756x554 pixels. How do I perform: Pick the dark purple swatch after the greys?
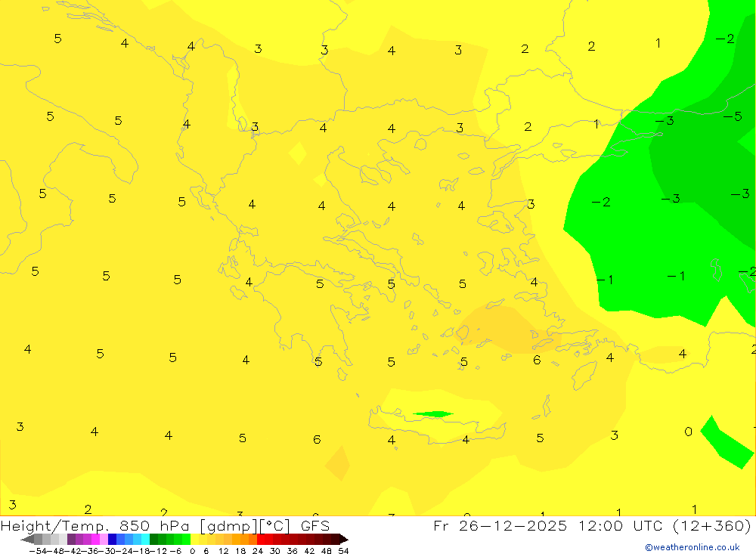click(71, 540)
